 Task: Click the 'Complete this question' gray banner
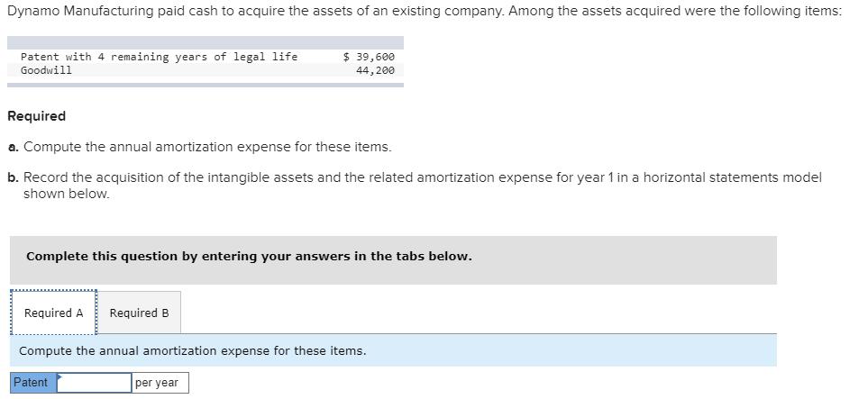coord(392,257)
